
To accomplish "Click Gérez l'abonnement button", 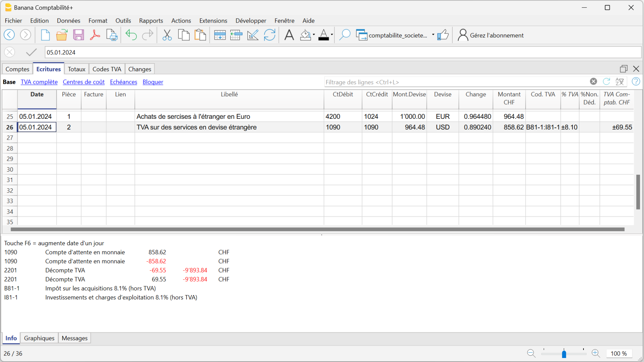I will coord(491,35).
